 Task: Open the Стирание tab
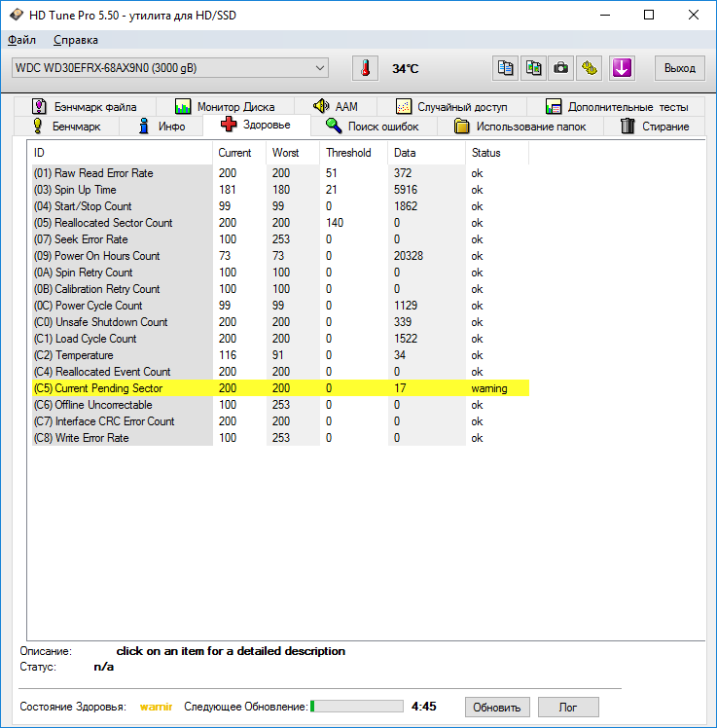pyautogui.click(x=655, y=127)
